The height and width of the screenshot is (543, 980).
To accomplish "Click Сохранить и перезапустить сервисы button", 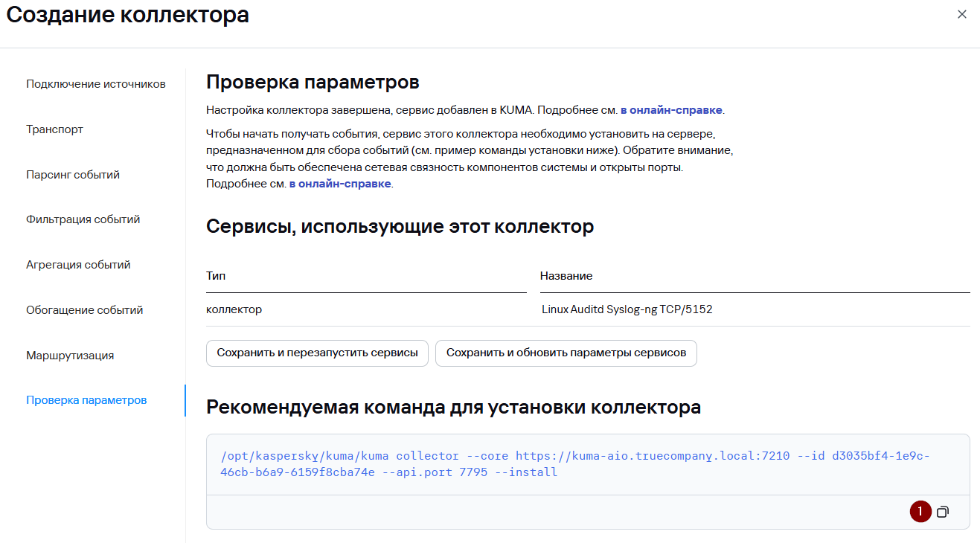I will tap(317, 353).
